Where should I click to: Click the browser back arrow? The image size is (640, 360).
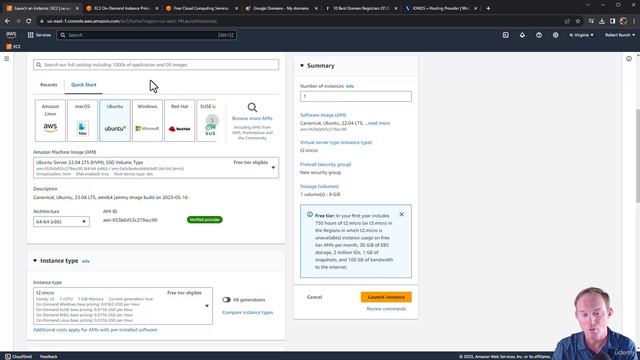point(7,21)
